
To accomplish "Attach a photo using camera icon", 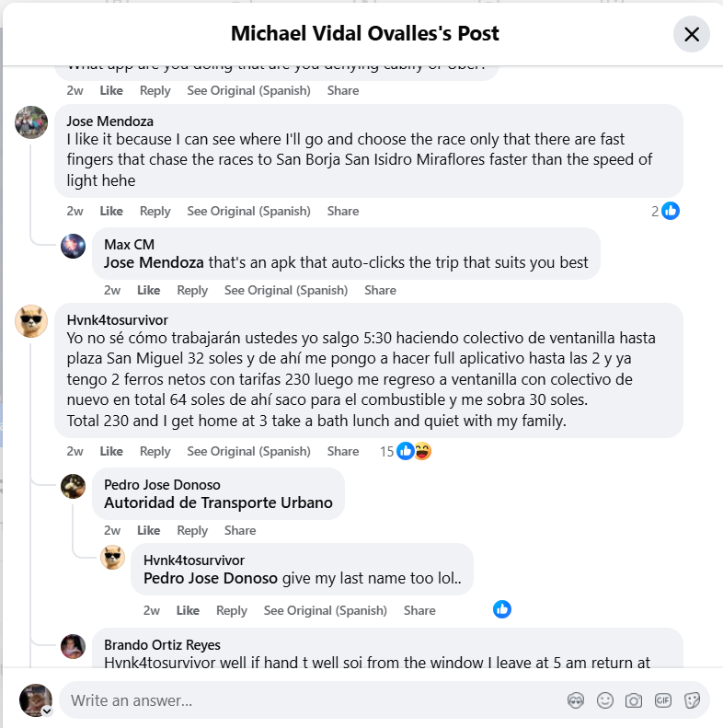I will (634, 700).
